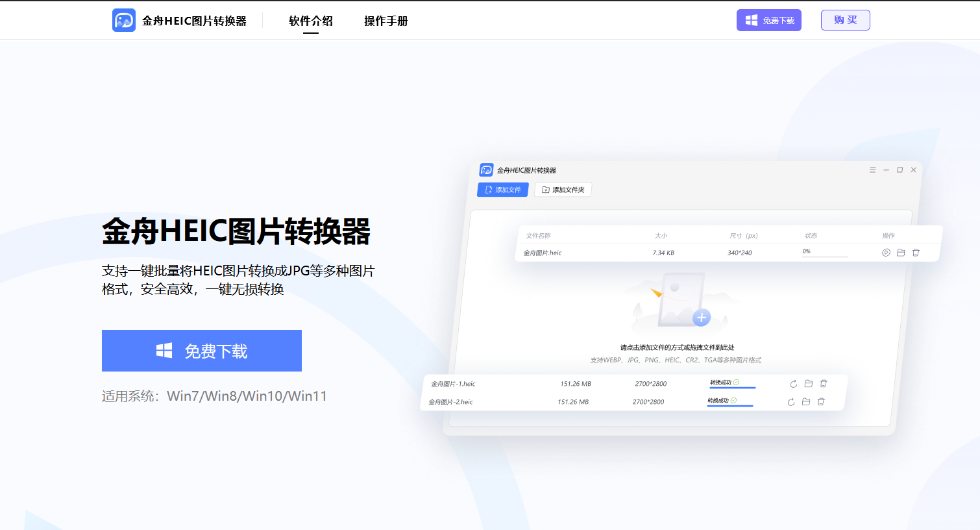Viewport: 980px width, 530px height.
Task: Click the Windows logo in the large download button
Action: click(164, 351)
